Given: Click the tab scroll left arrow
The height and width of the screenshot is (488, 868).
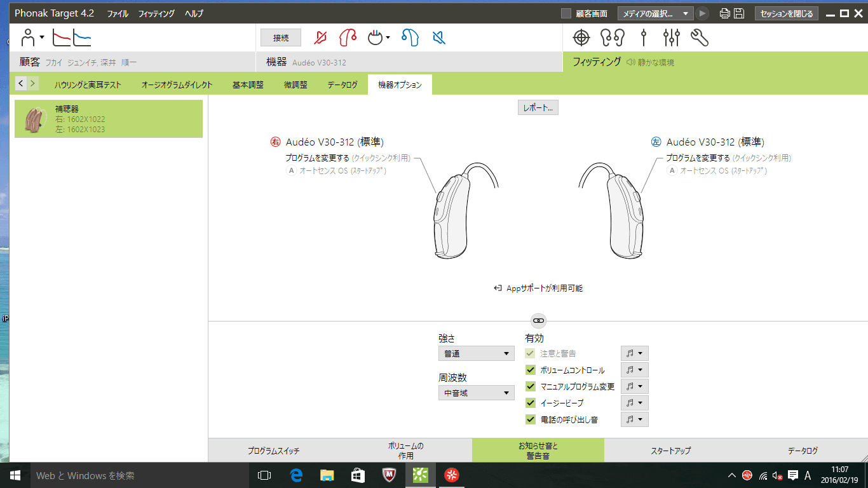Looking at the screenshot, I should [x=21, y=83].
